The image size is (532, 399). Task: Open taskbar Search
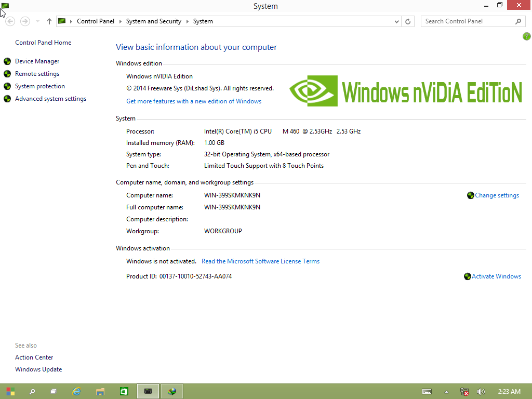coord(32,392)
